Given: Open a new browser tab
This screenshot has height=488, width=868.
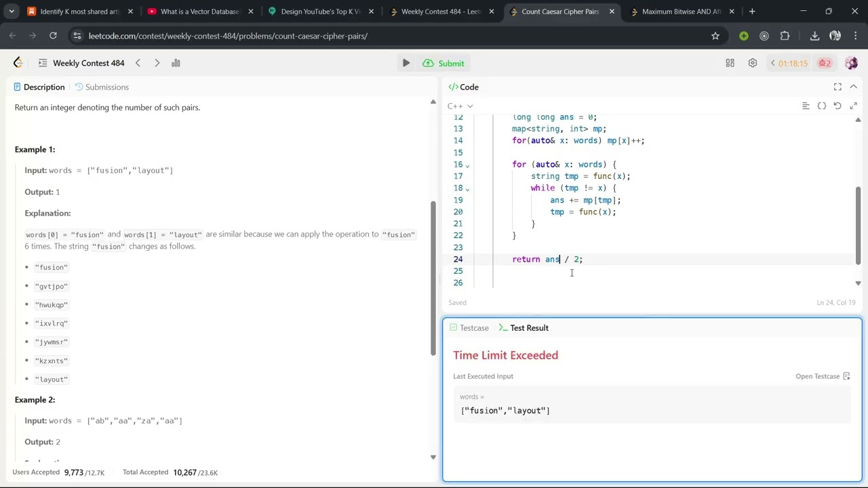Looking at the screenshot, I should coord(752,12).
